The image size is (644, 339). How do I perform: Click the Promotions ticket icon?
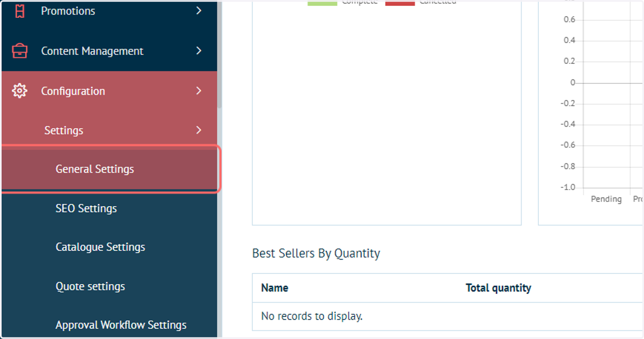tap(20, 10)
